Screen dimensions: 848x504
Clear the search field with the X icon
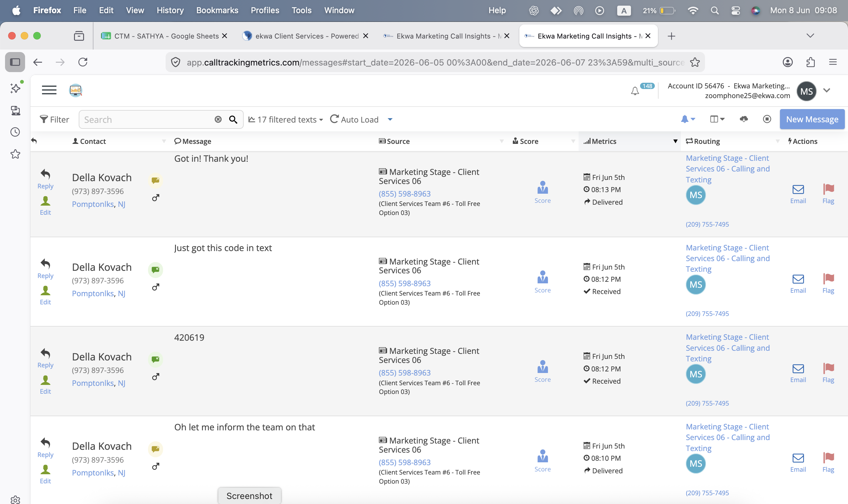(218, 119)
